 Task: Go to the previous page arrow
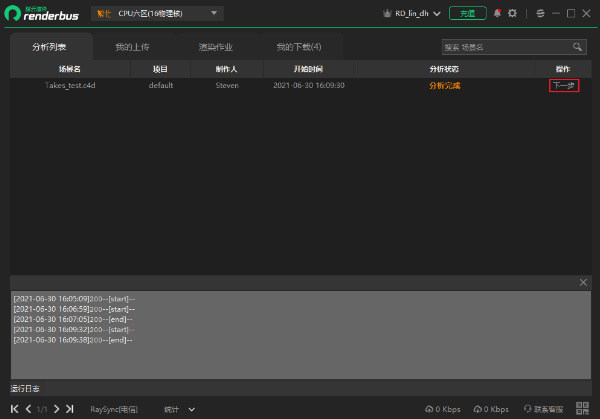[x=28, y=409]
